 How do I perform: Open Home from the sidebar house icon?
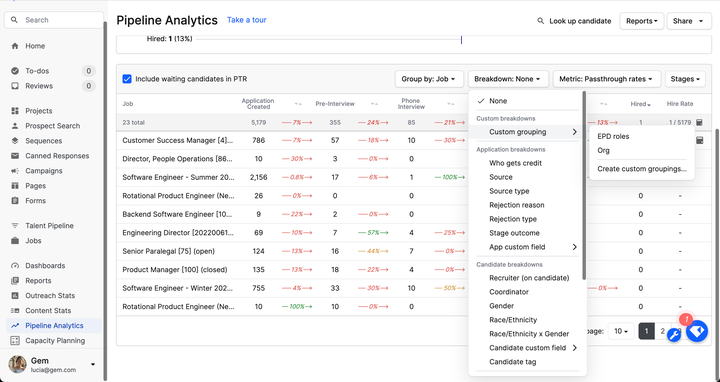(15, 46)
